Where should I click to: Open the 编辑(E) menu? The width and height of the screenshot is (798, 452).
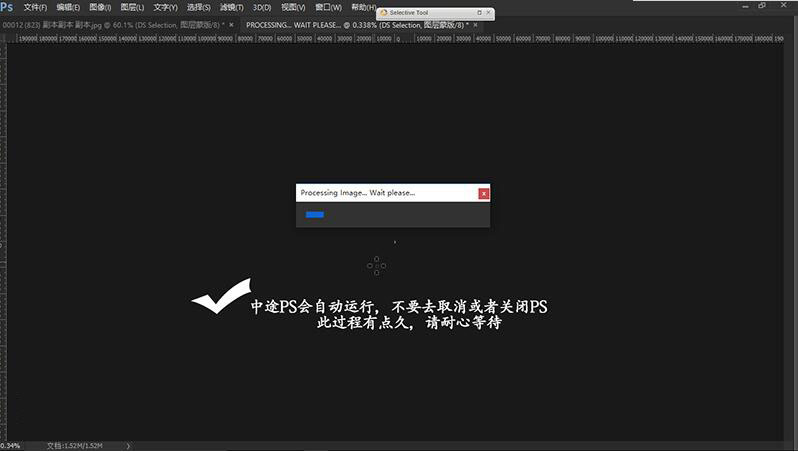click(68, 8)
